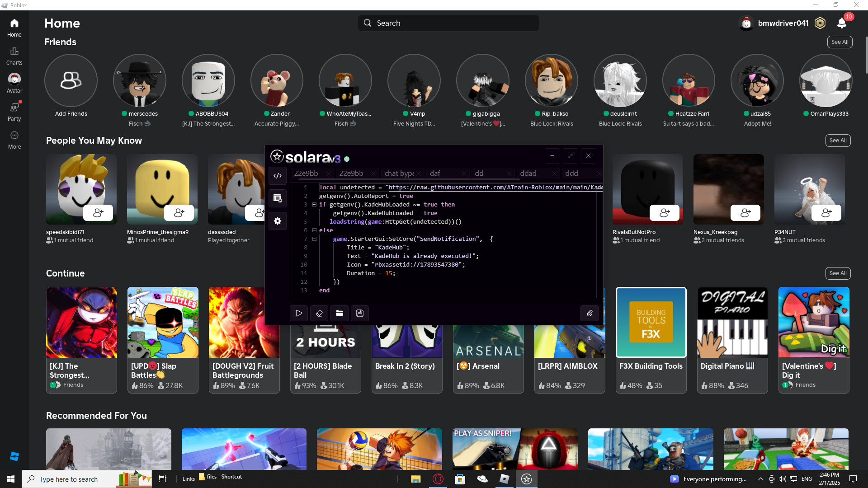Collapse the fold marker on line 7
Viewport: 868px width, 488px height.
[314, 239]
